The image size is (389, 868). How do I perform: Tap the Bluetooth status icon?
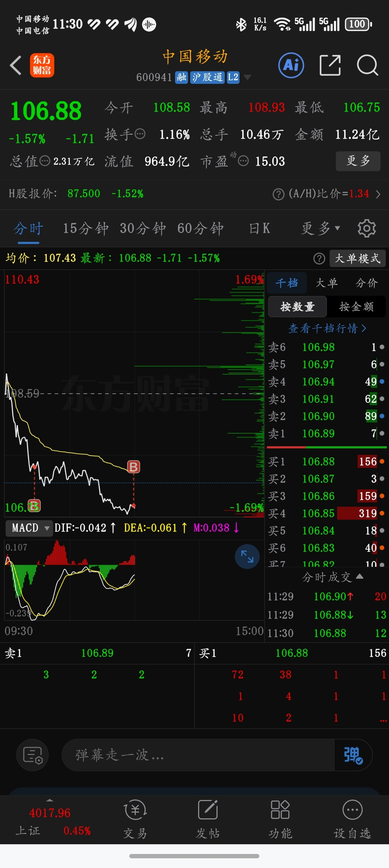coord(241,24)
